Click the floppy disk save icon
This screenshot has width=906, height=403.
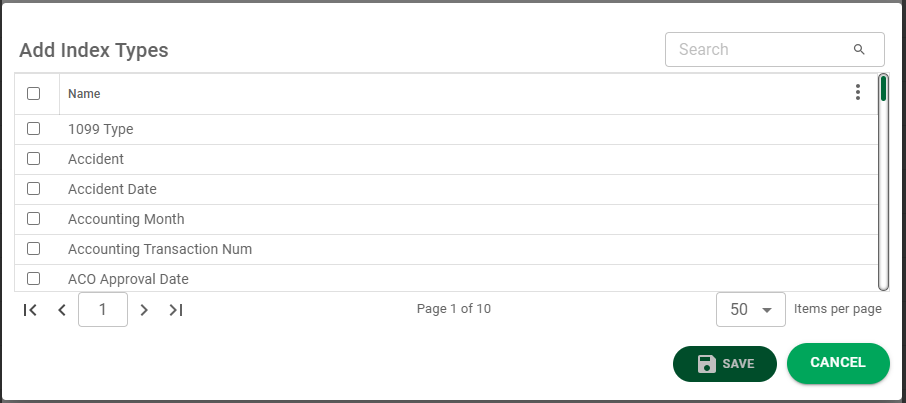pyautogui.click(x=707, y=364)
